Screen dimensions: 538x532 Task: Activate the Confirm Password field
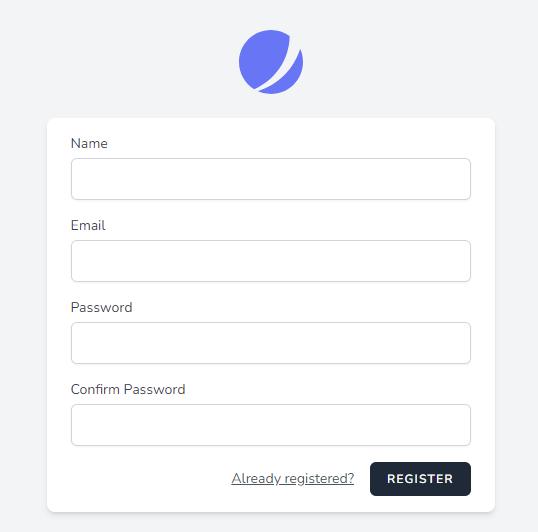[x=271, y=425]
